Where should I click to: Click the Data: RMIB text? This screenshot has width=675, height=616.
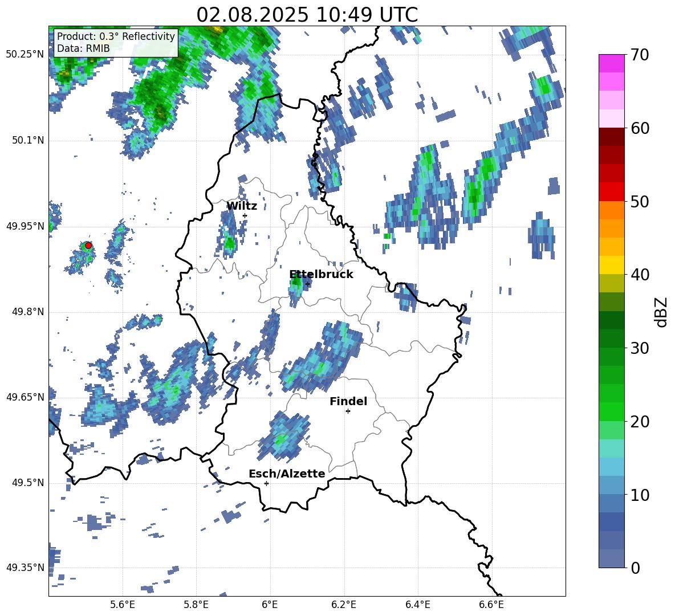[83, 48]
